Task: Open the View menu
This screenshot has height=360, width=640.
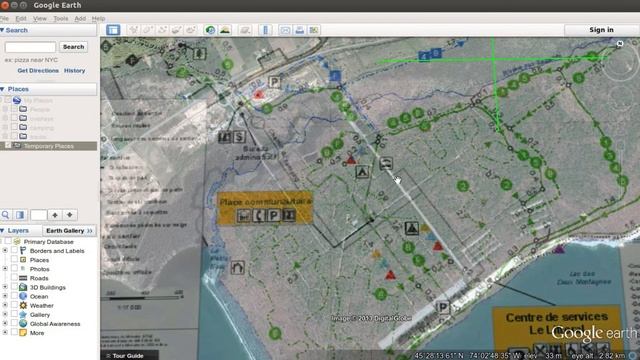Action: (40, 18)
